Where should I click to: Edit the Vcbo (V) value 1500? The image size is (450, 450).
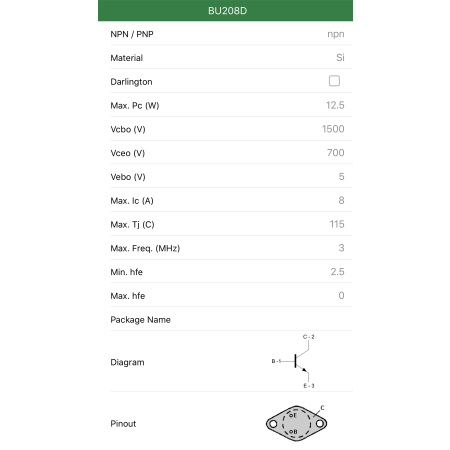333,129
